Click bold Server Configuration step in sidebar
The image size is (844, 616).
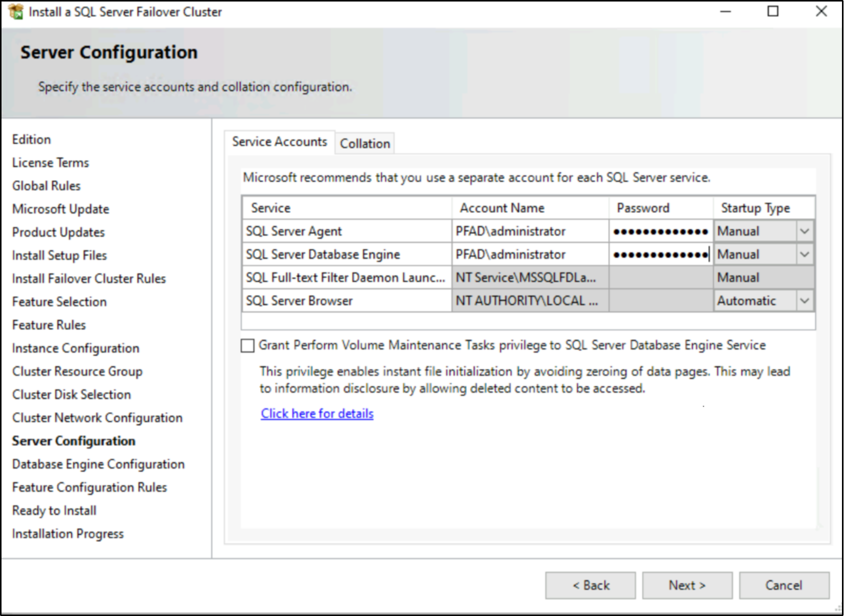click(x=74, y=442)
